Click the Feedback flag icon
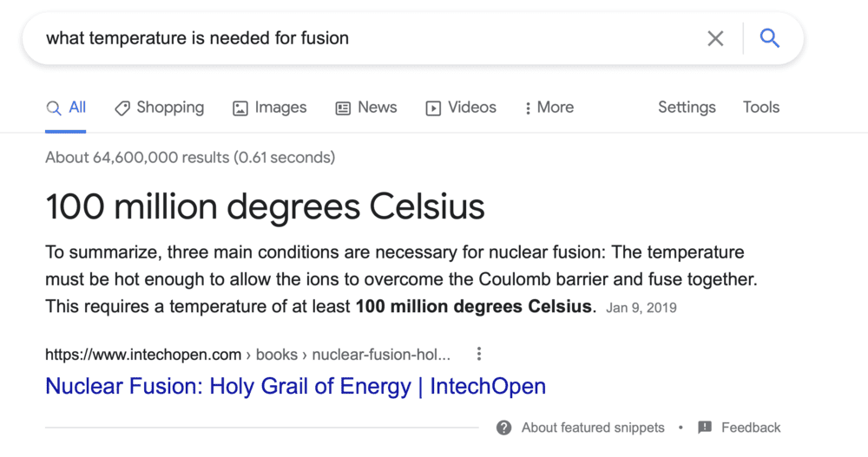Viewport: 868px width, 457px height. [x=705, y=428]
